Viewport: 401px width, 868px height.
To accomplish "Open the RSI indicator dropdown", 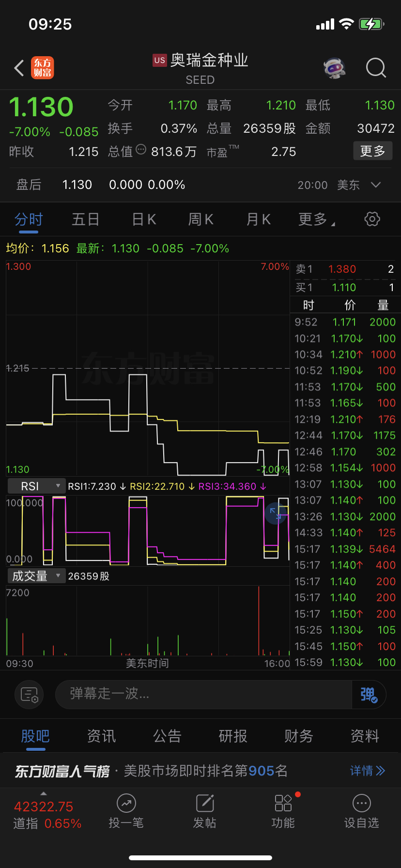I will [x=36, y=486].
